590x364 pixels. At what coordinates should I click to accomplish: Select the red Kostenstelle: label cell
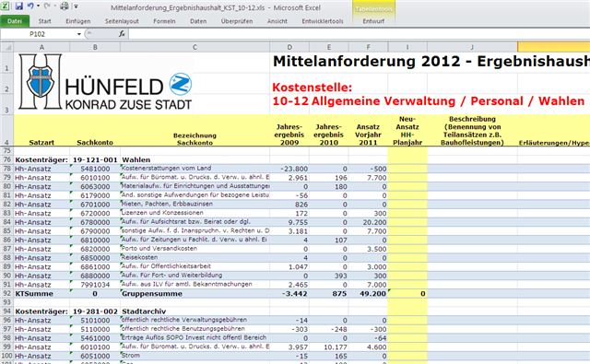click(312, 88)
